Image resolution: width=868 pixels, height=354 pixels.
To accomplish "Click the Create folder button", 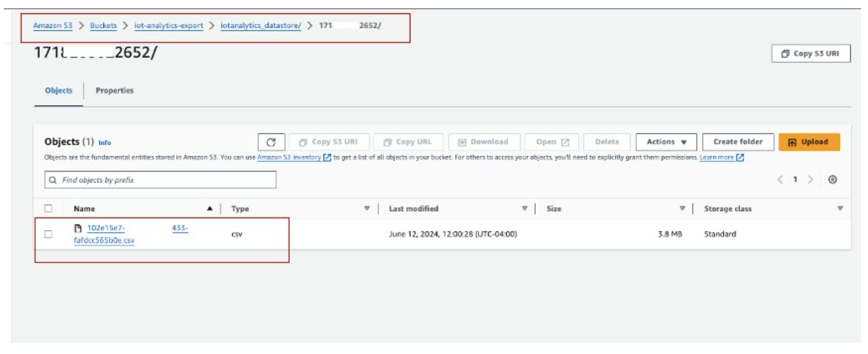I will coord(738,142).
